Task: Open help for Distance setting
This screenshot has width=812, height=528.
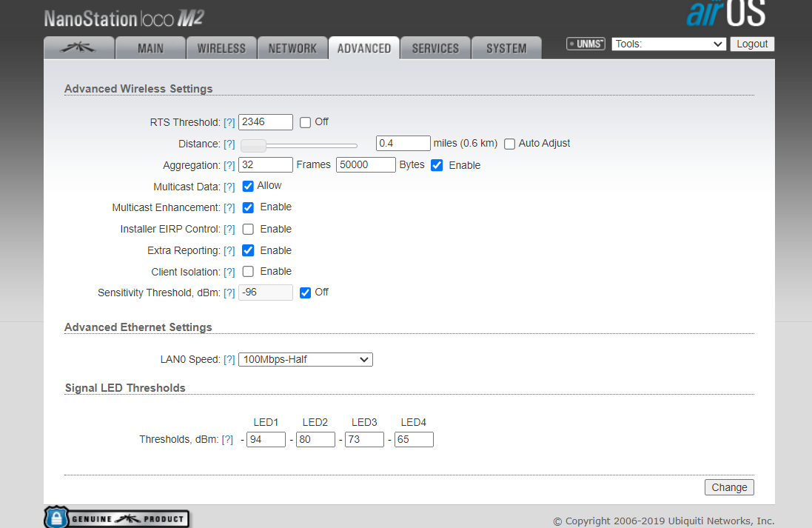Action: (229, 144)
